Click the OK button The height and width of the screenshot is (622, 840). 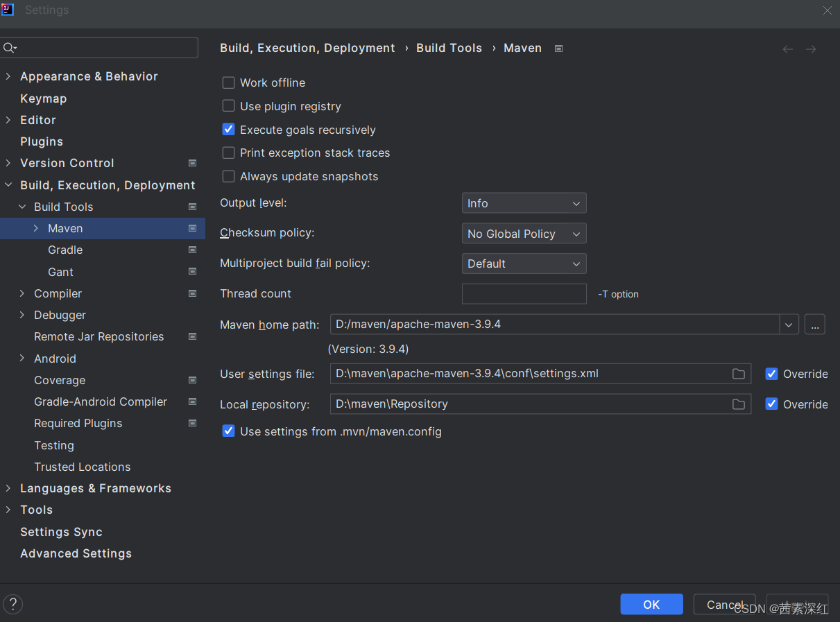tap(651, 604)
